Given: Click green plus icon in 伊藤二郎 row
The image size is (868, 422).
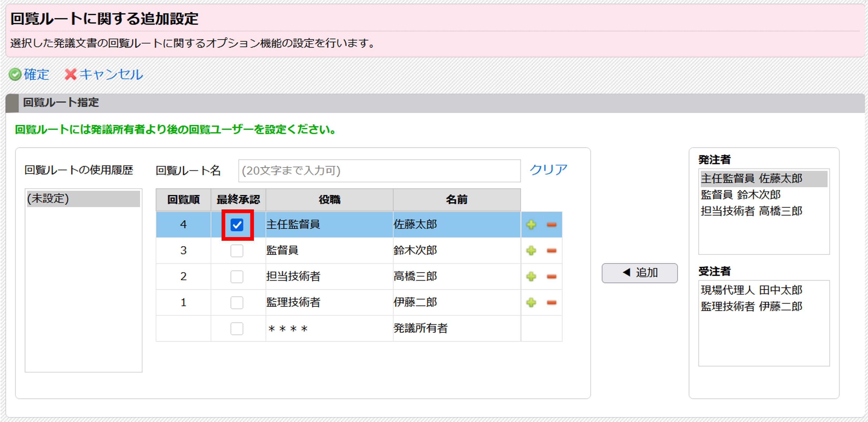Looking at the screenshot, I should (x=531, y=302).
